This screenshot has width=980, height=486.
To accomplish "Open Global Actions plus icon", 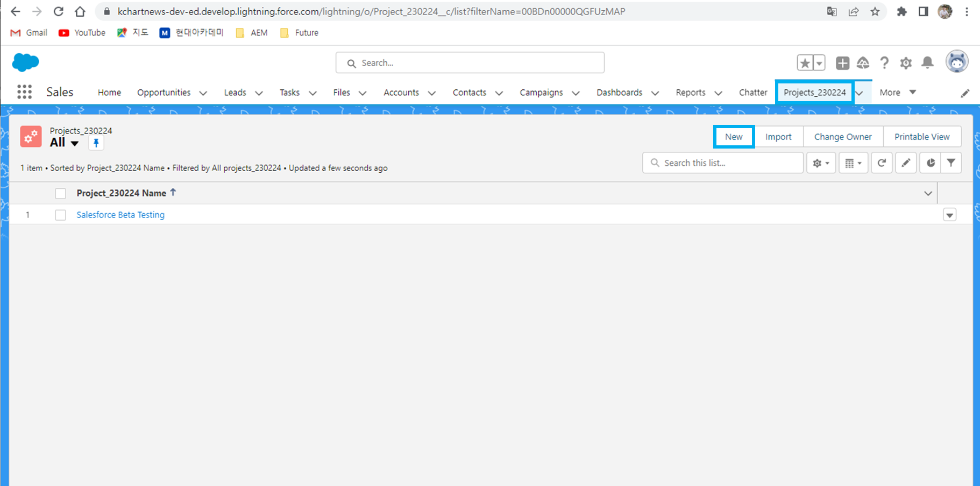I will coord(842,63).
